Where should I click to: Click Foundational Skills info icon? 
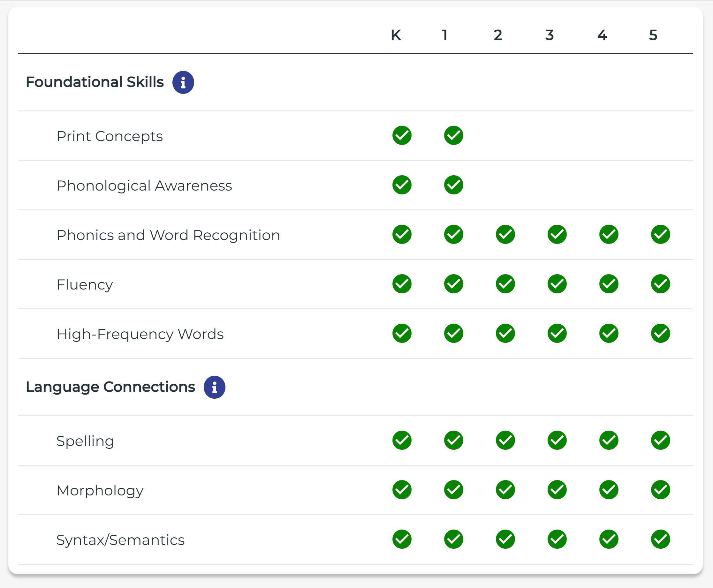click(x=183, y=82)
